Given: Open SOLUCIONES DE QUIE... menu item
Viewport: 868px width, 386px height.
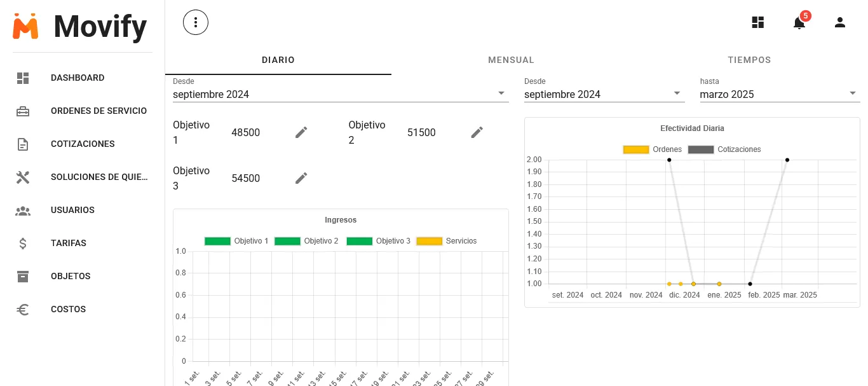Looking at the screenshot, I should click(99, 177).
